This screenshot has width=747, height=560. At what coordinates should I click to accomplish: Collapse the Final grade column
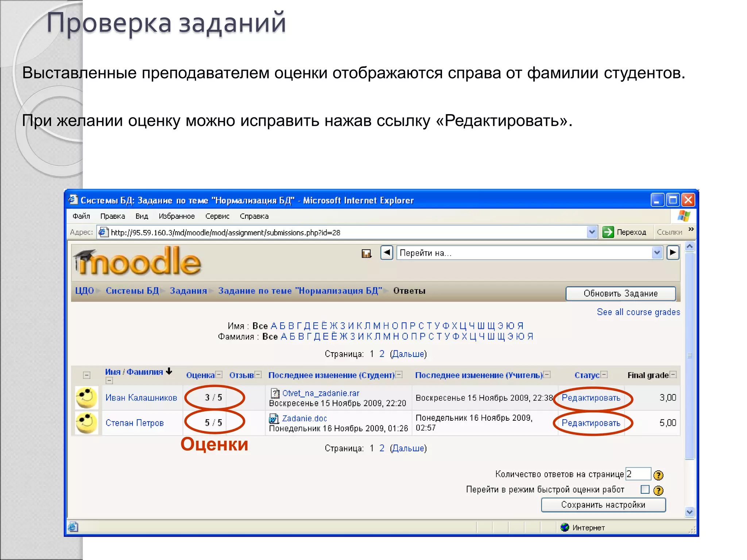click(x=673, y=374)
